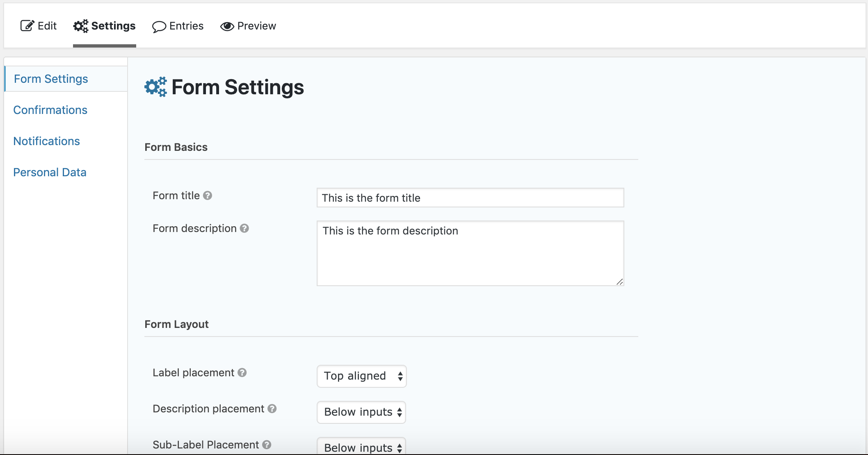The image size is (868, 455).
Task: Click the gears icon beside Form Settings heading
Action: tap(155, 87)
